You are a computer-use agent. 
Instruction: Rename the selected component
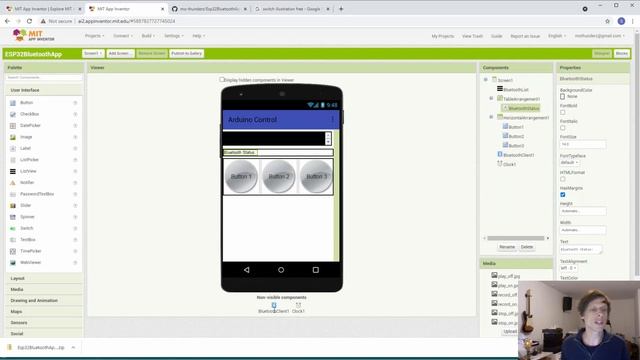(507, 247)
